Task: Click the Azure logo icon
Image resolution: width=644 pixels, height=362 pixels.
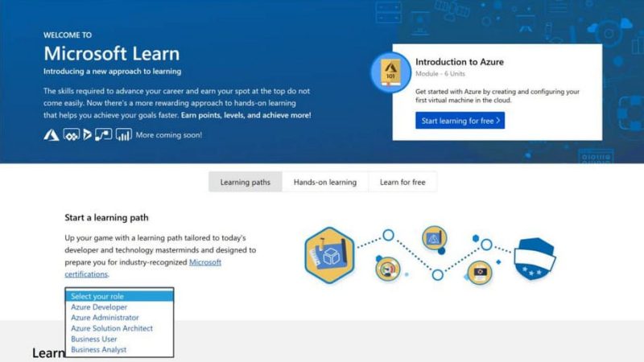Action: (52, 135)
